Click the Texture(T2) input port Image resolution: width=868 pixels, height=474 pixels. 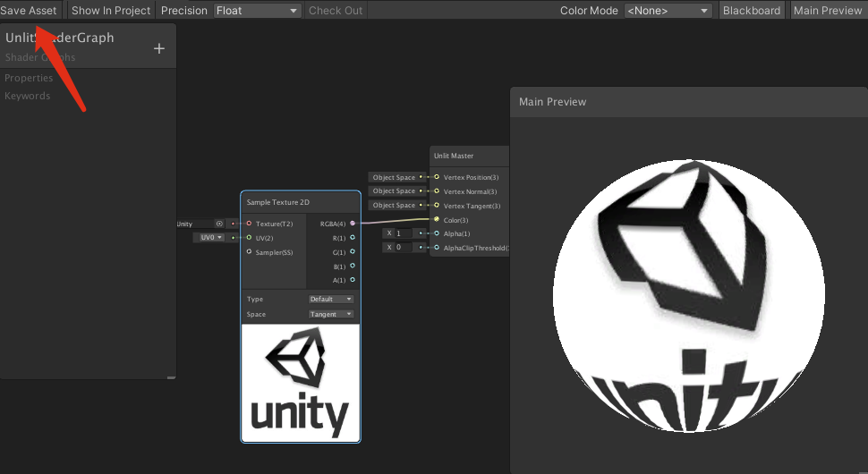pyautogui.click(x=249, y=224)
